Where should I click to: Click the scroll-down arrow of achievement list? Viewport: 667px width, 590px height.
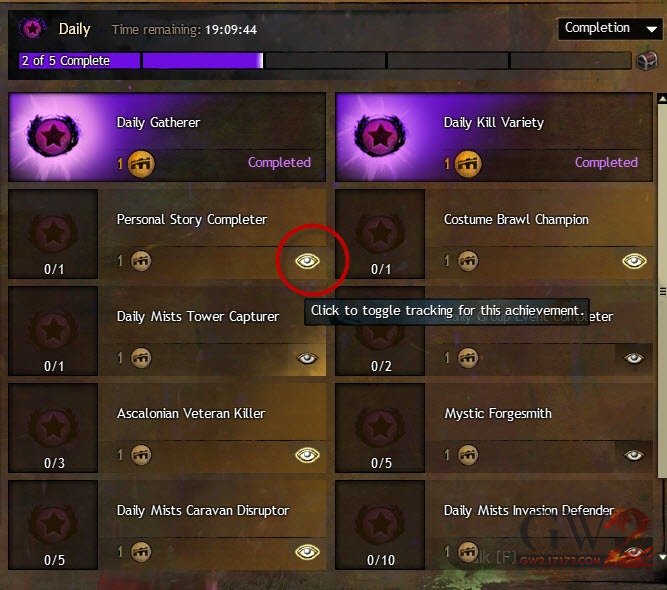(662, 556)
